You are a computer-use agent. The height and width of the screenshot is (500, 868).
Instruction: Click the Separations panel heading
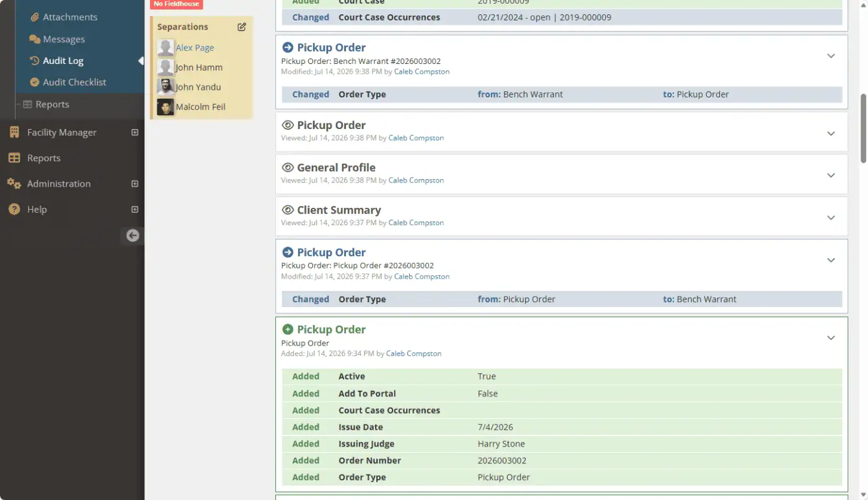(183, 27)
